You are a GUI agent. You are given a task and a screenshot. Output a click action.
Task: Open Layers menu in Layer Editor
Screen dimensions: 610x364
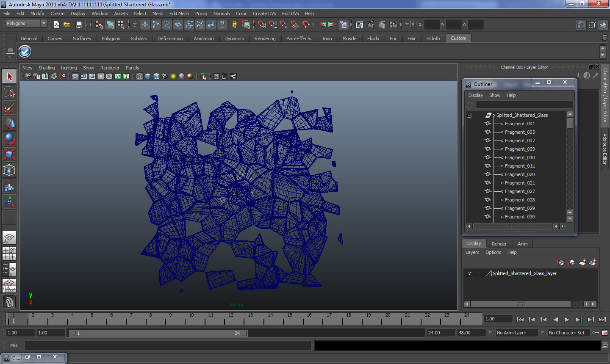coord(472,252)
